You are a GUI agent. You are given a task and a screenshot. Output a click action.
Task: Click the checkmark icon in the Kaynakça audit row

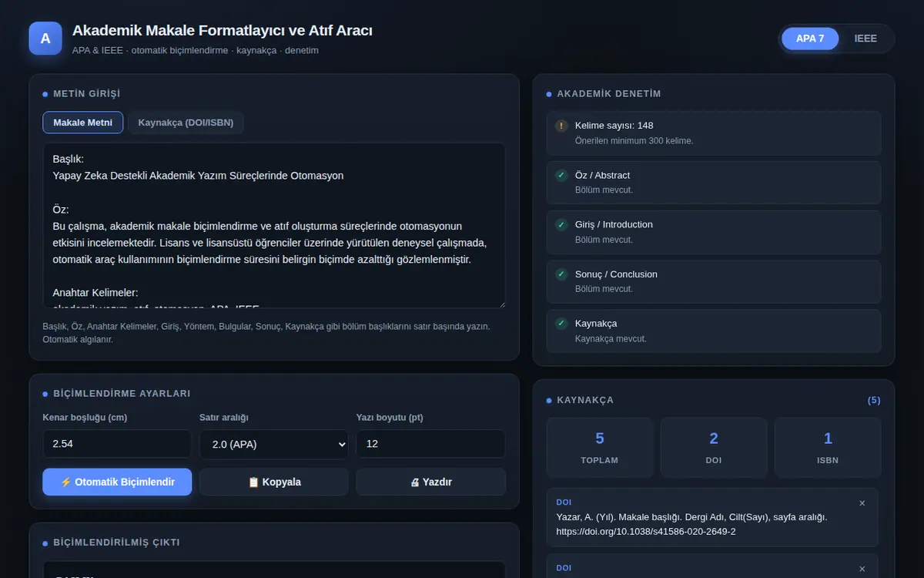coord(561,323)
